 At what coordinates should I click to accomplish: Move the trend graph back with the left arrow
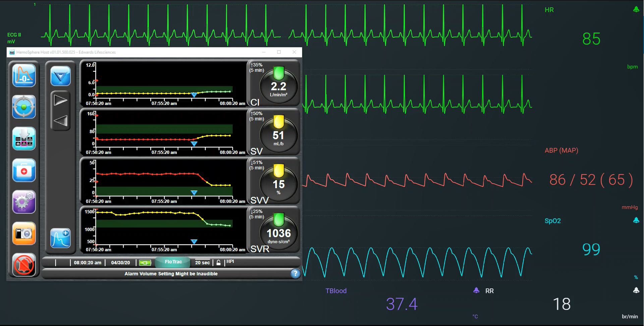(61, 120)
